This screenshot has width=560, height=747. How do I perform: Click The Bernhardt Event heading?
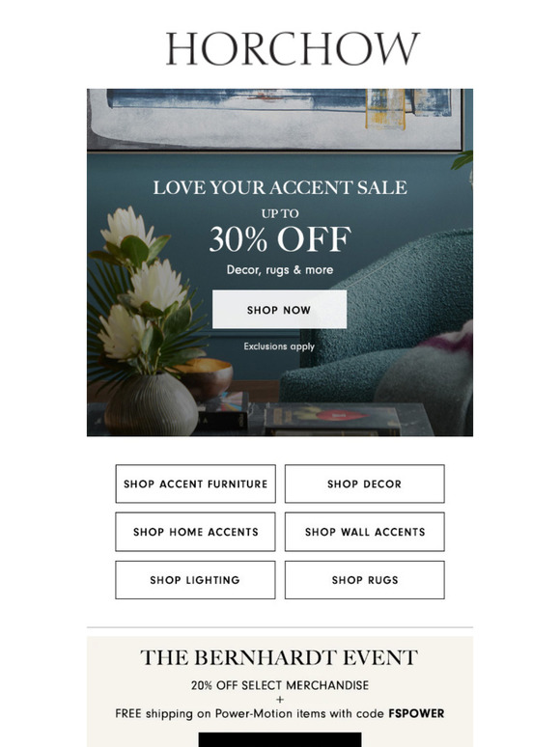pos(279,657)
